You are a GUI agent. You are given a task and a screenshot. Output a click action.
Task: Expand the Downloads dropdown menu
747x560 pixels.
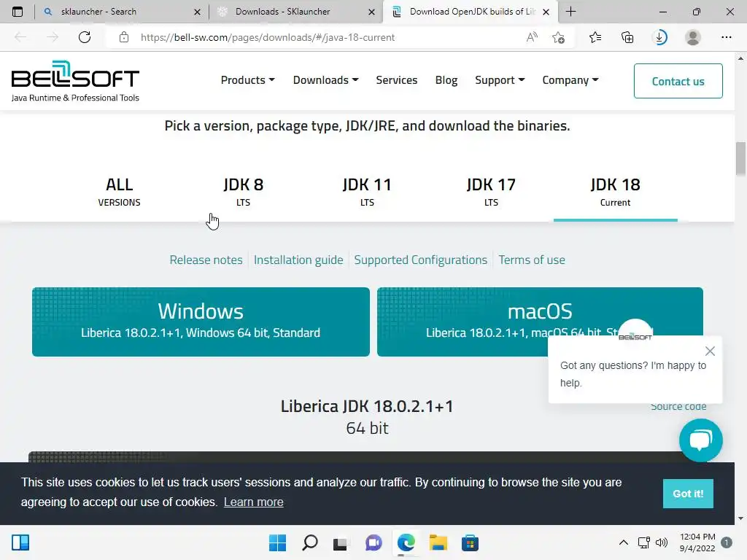(326, 80)
